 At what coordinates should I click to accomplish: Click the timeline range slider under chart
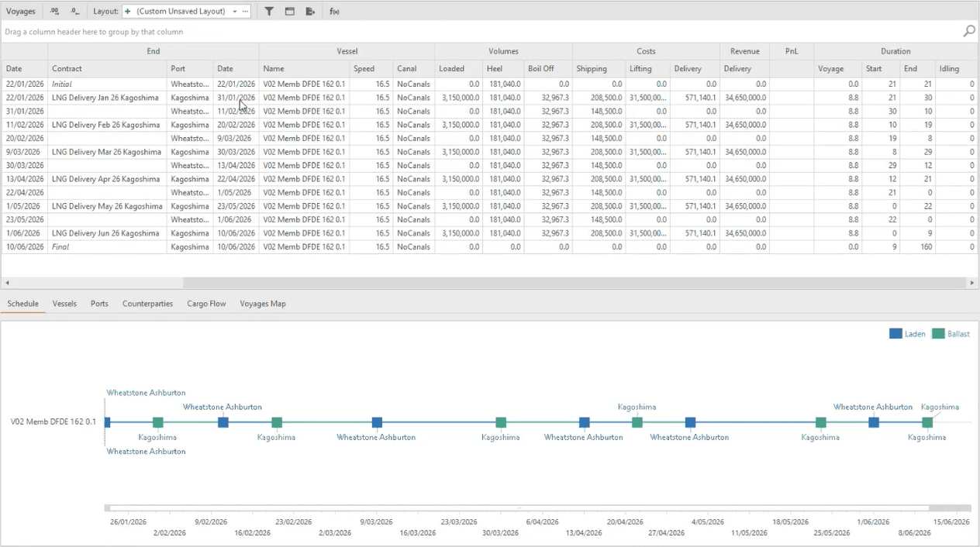coord(517,509)
